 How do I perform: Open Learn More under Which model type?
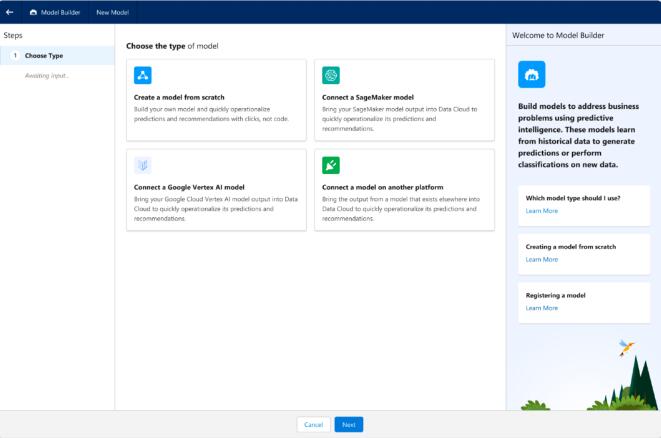542,211
